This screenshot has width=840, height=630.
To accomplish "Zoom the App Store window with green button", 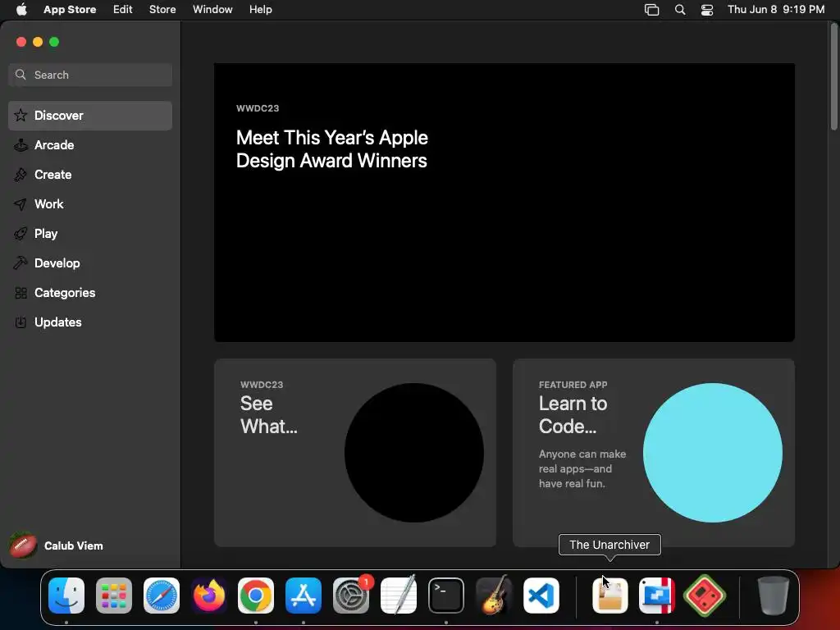I will coord(54,42).
